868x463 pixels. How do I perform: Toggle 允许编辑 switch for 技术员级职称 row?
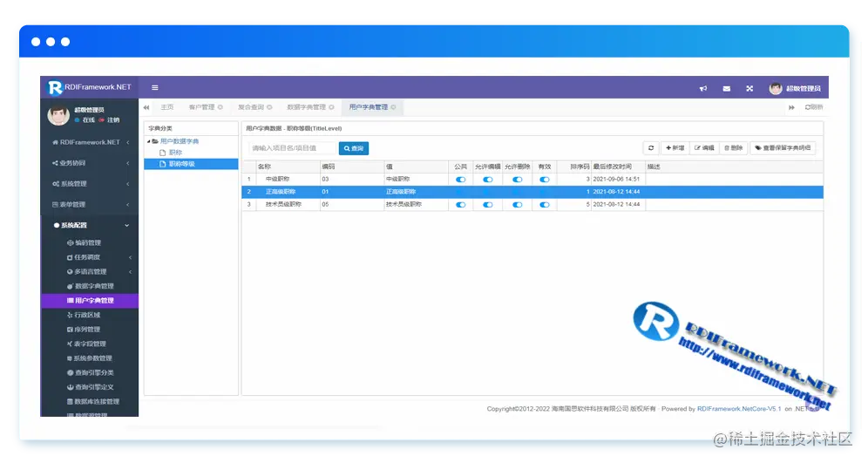(x=488, y=205)
